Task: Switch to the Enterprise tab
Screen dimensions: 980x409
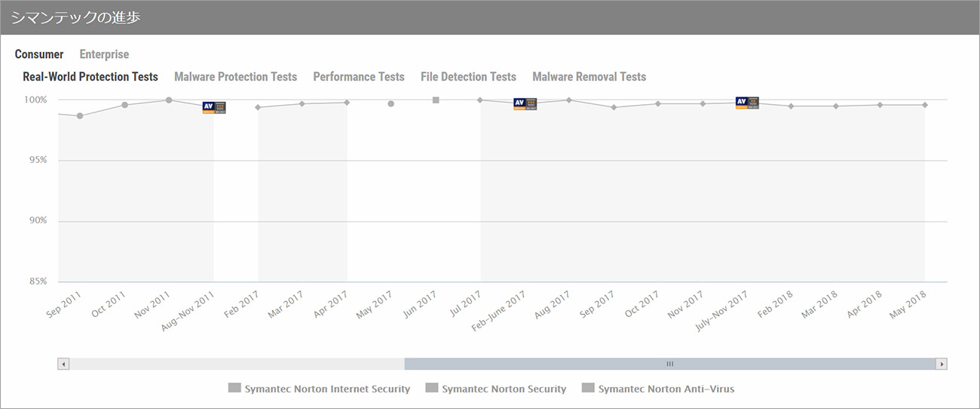Action: point(104,54)
